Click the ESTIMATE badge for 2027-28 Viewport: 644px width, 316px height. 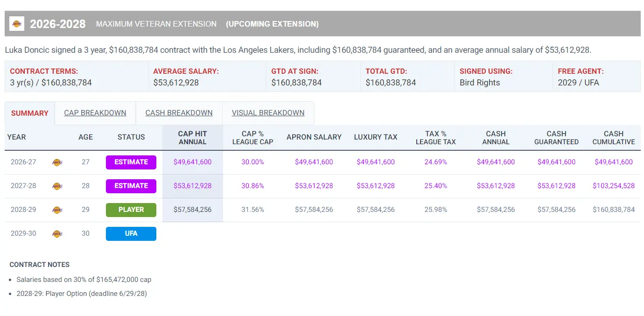131,186
